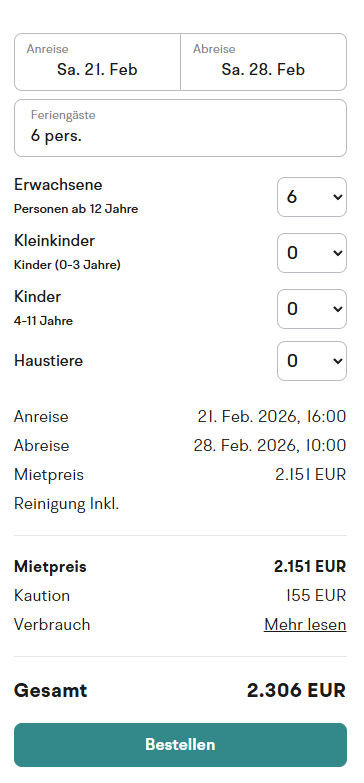Click the Erwachsene heading label
364x783 pixels.
(x=58, y=185)
